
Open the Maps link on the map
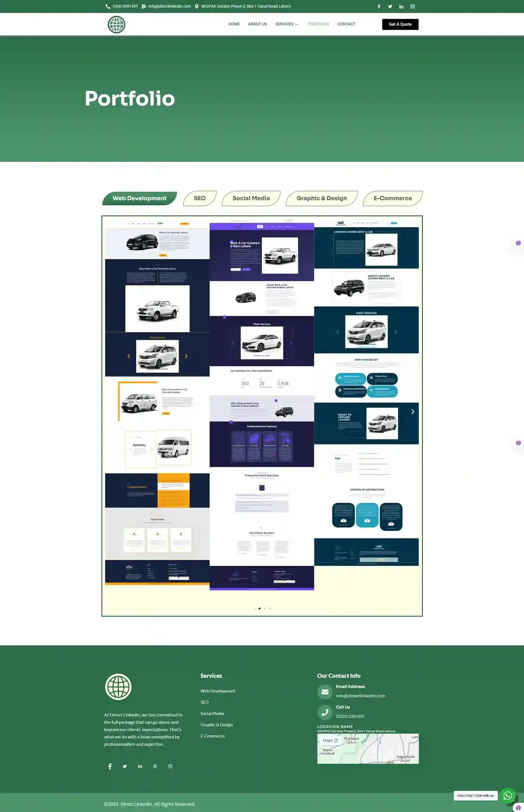(330, 740)
